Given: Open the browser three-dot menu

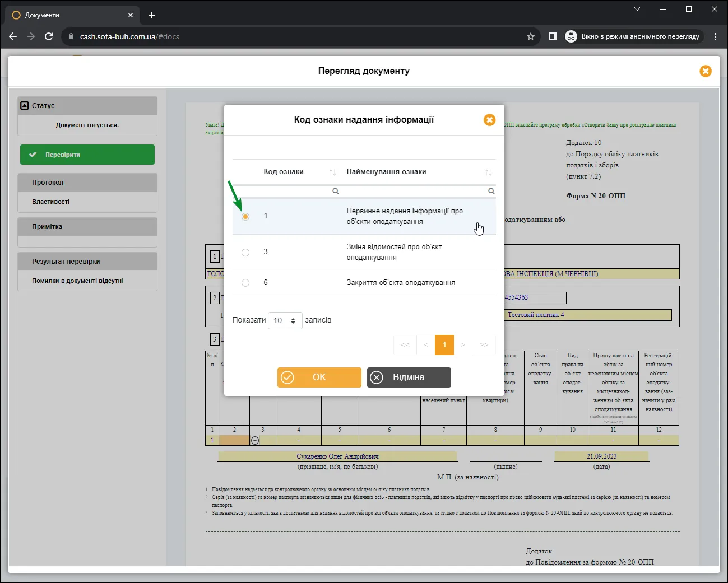Looking at the screenshot, I should tap(715, 36).
